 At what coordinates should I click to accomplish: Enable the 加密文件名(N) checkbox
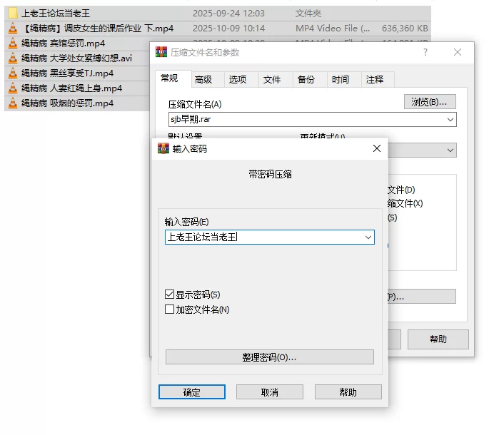point(169,309)
